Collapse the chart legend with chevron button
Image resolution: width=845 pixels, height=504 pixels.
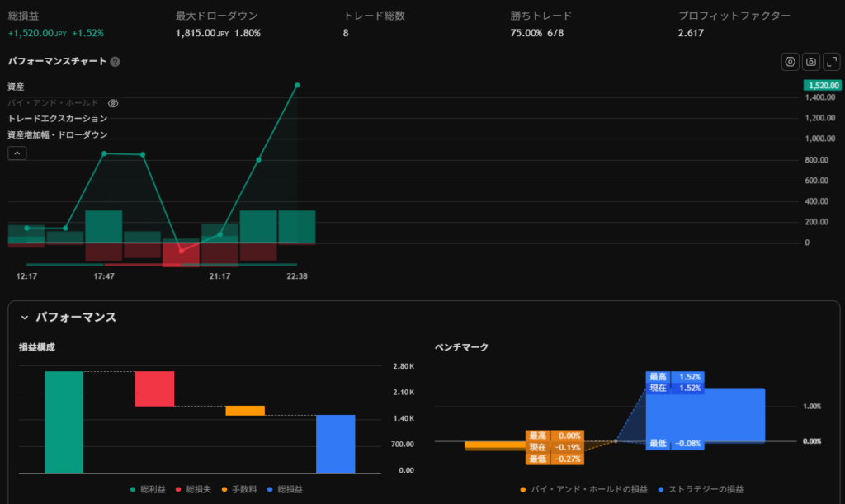pyautogui.click(x=17, y=153)
